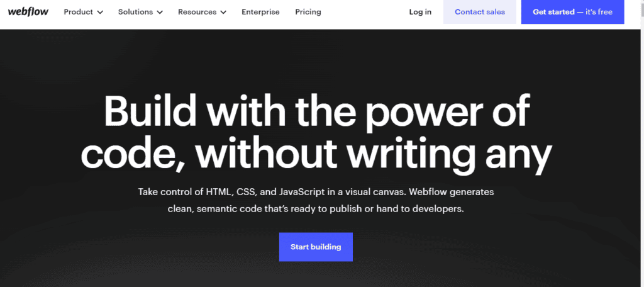Expand the chevron next to Product

[x=99, y=12]
